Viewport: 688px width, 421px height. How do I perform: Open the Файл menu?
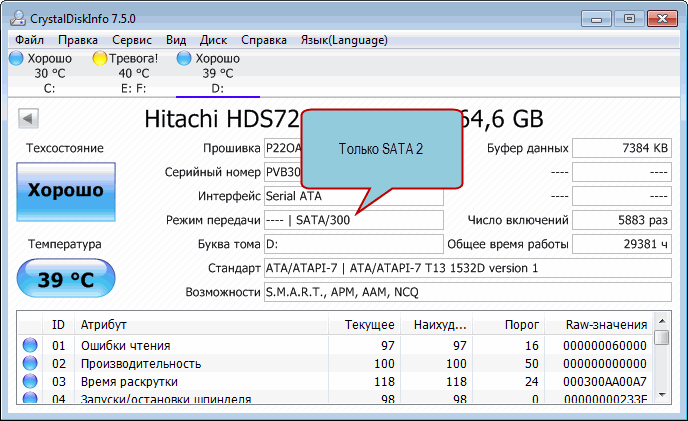pyautogui.click(x=29, y=40)
